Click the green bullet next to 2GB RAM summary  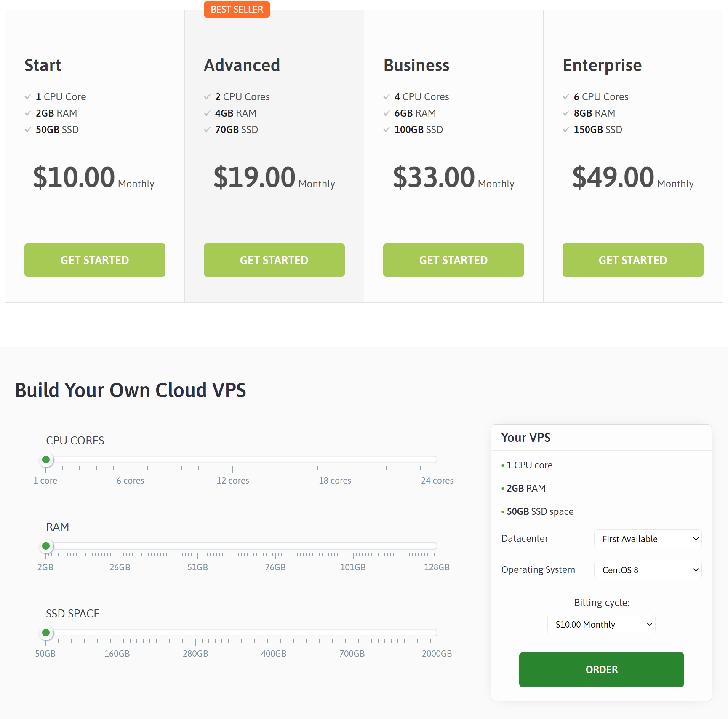502,489
